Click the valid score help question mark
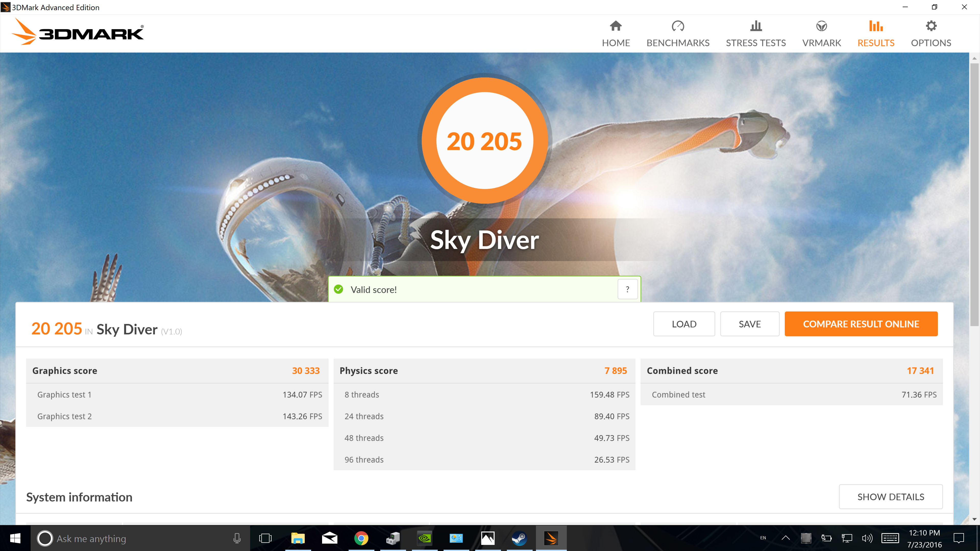The height and width of the screenshot is (551, 980). 627,289
